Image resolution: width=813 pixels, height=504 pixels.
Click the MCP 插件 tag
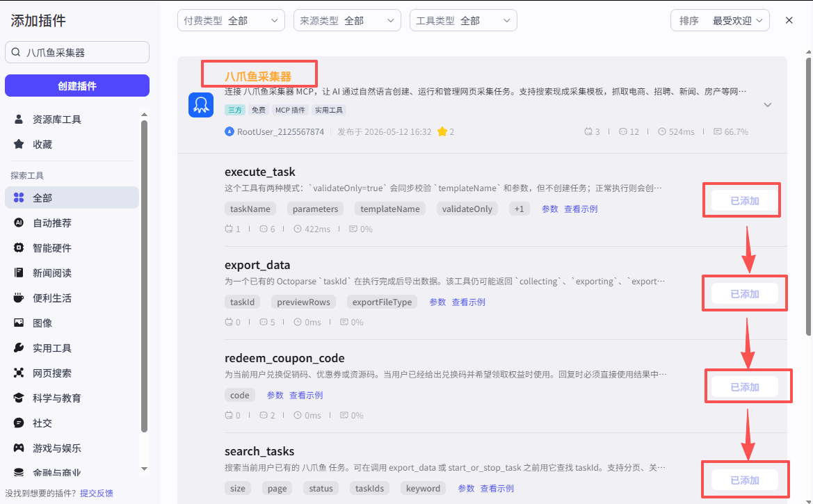[x=290, y=110]
